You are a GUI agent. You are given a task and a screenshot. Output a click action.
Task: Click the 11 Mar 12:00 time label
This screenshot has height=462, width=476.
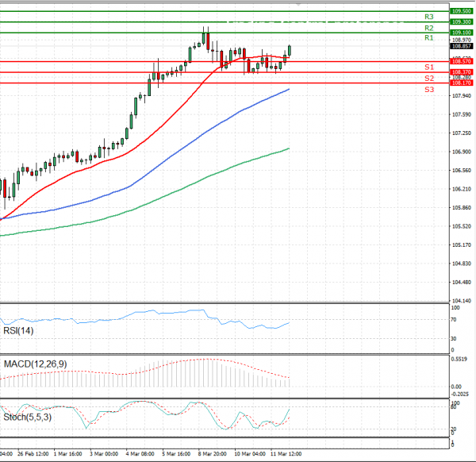[x=286, y=454]
